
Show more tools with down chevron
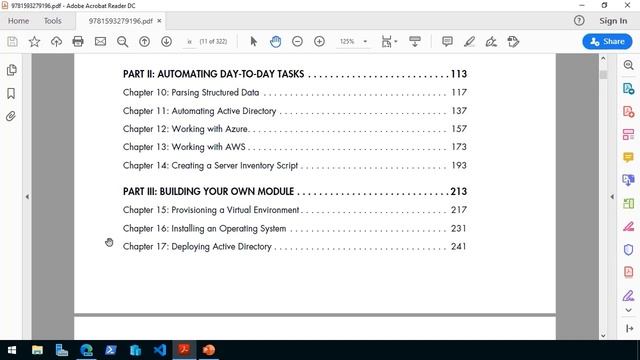point(629,311)
